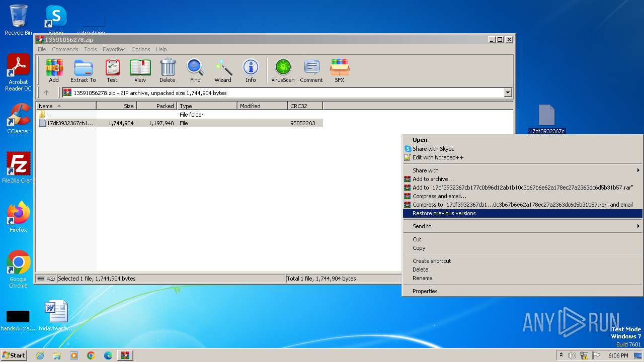Sort by the Name column header
Viewport: 644px width, 362px height.
click(x=66, y=106)
